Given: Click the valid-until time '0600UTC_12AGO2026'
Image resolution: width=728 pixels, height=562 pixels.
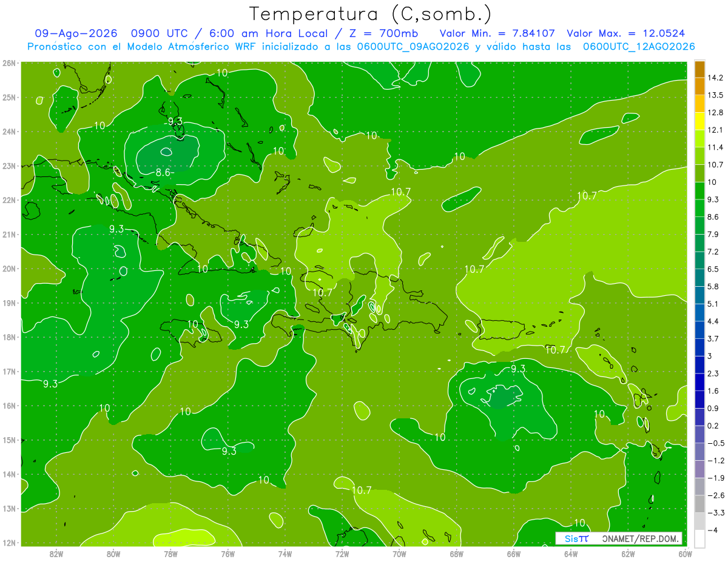Looking at the screenshot, I should 639,47.
